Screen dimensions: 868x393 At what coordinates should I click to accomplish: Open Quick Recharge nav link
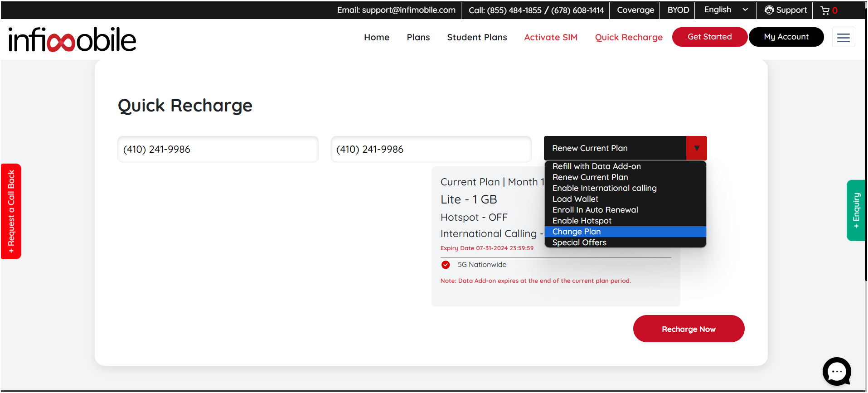coord(629,37)
